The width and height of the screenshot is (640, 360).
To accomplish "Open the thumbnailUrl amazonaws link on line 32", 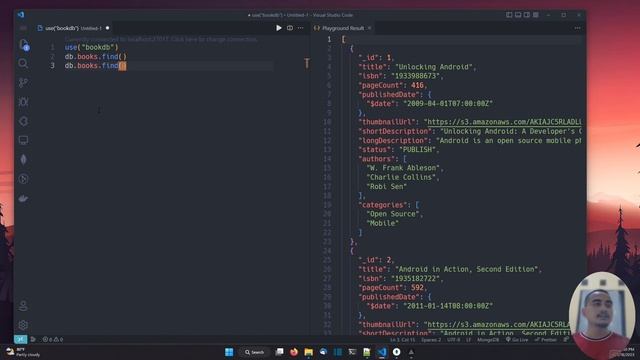I will pyautogui.click(x=497, y=324).
